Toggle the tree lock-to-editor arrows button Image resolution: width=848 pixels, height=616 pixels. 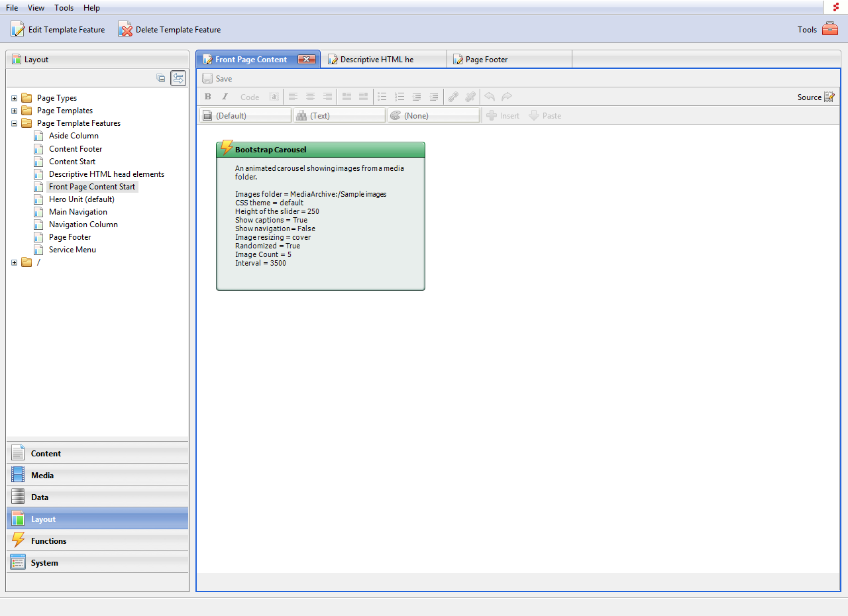(178, 78)
